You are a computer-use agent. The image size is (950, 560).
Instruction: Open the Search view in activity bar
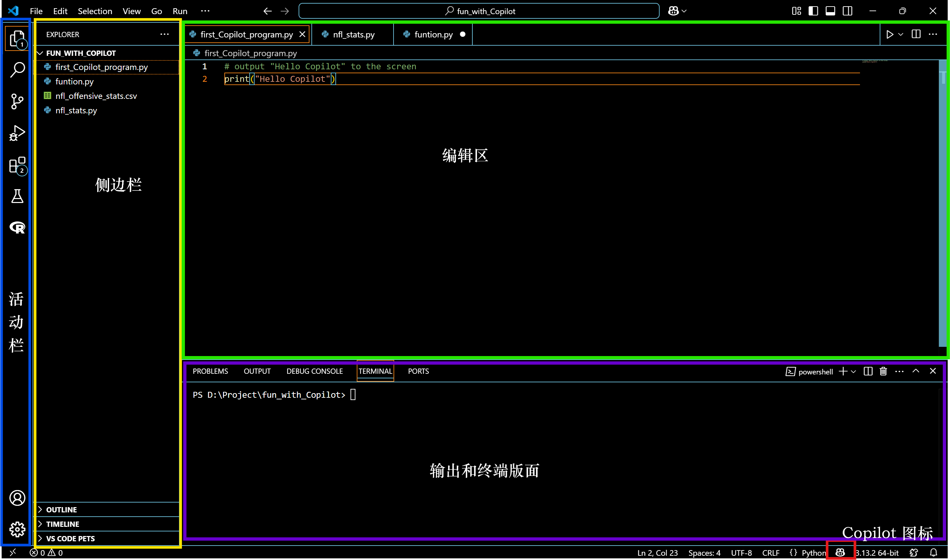[17, 70]
